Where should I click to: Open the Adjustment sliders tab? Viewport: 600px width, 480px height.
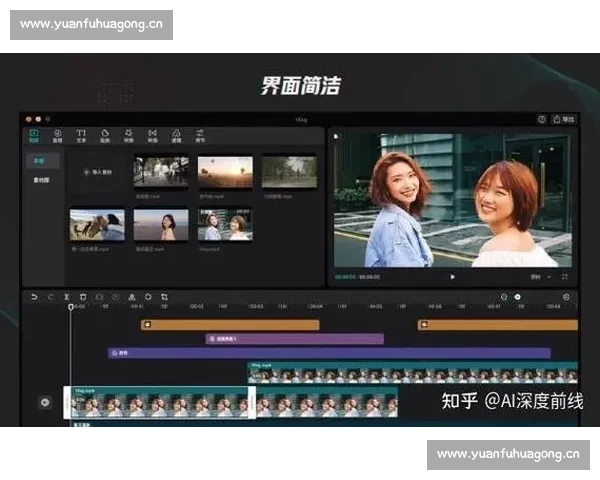coord(200,136)
